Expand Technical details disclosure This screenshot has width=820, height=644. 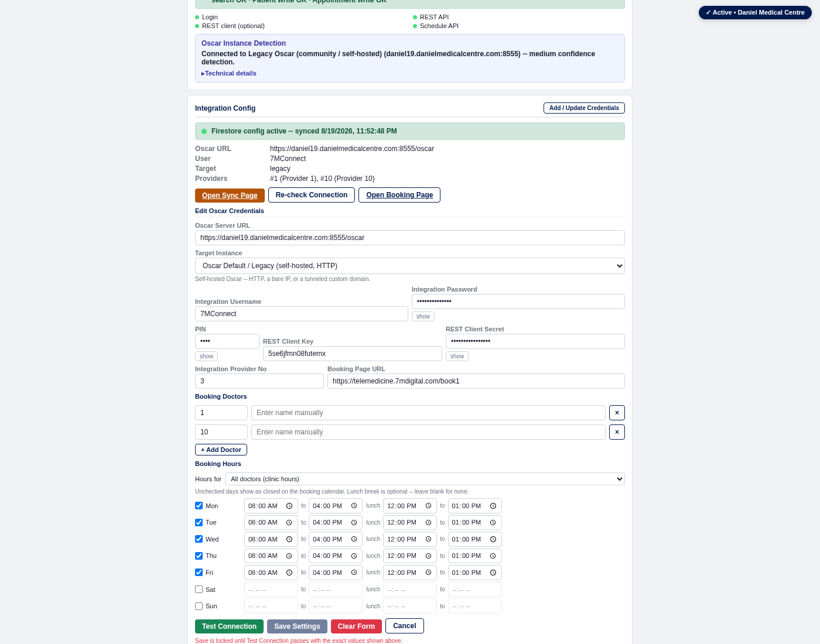point(229,73)
